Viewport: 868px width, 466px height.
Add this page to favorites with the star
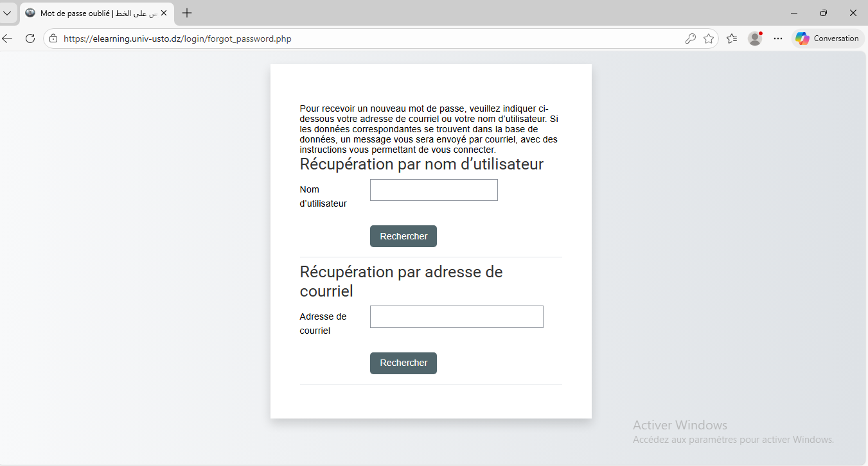click(x=709, y=39)
